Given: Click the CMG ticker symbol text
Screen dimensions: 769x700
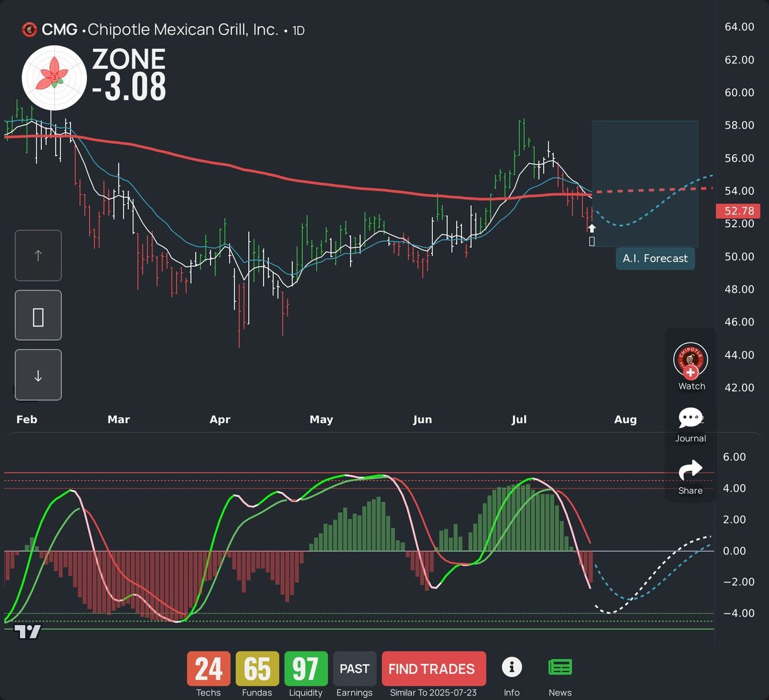Looking at the screenshot, I should 60,29.
